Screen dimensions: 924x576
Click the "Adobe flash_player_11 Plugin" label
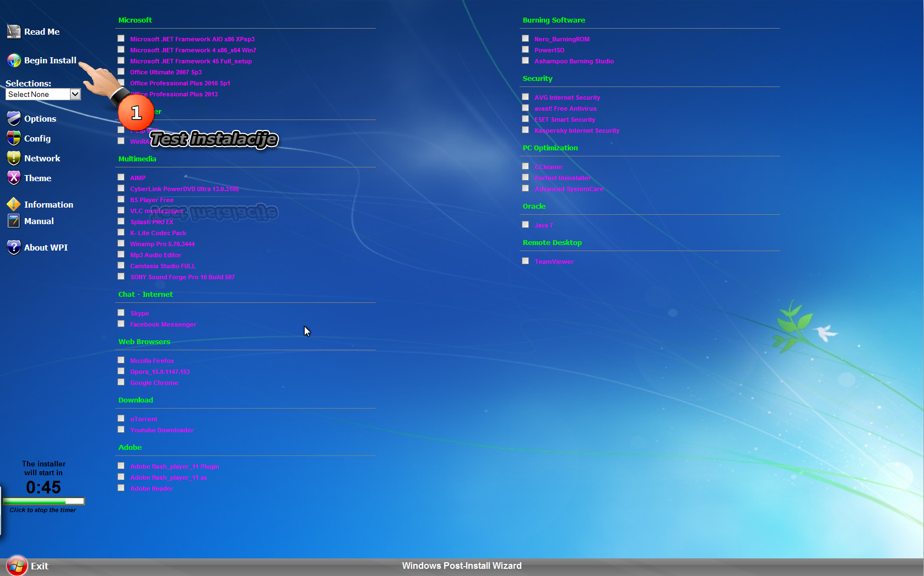tap(175, 466)
